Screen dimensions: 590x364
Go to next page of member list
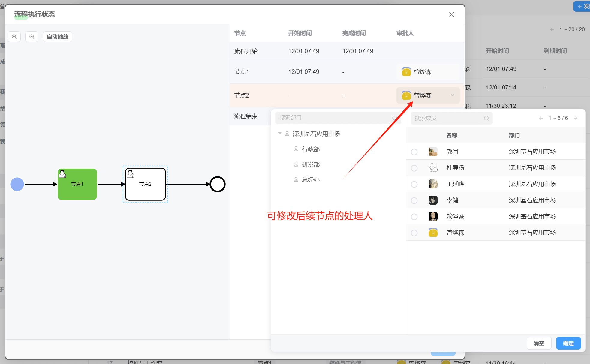(x=576, y=118)
